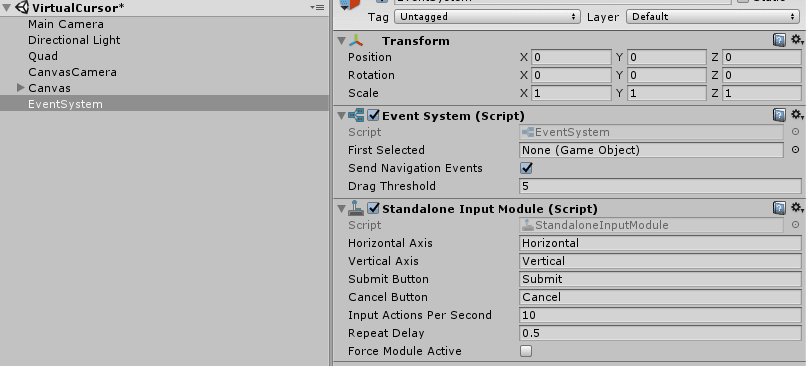Open Transform component help icon
This screenshot has height=366, width=806.
tap(779, 40)
